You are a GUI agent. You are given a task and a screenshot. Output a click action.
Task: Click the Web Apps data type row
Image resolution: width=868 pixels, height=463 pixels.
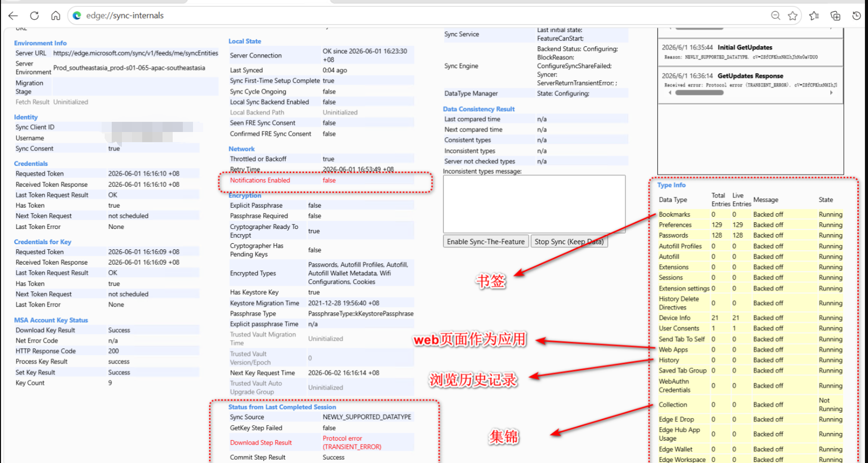[x=750, y=350]
